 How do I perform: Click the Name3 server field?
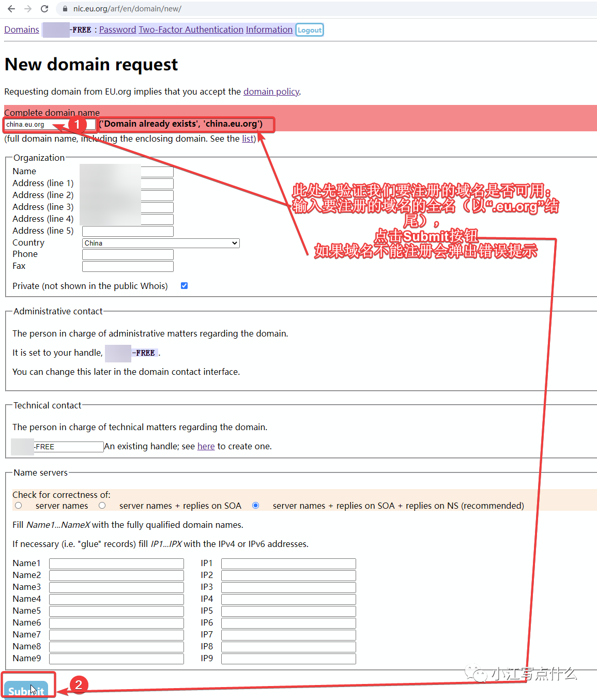(116, 587)
